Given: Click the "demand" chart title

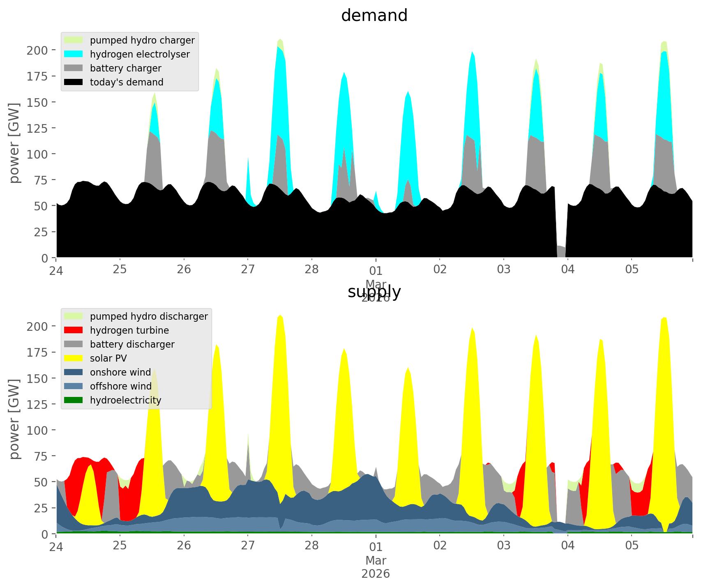Looking at the screenshot, I should 374,16.
